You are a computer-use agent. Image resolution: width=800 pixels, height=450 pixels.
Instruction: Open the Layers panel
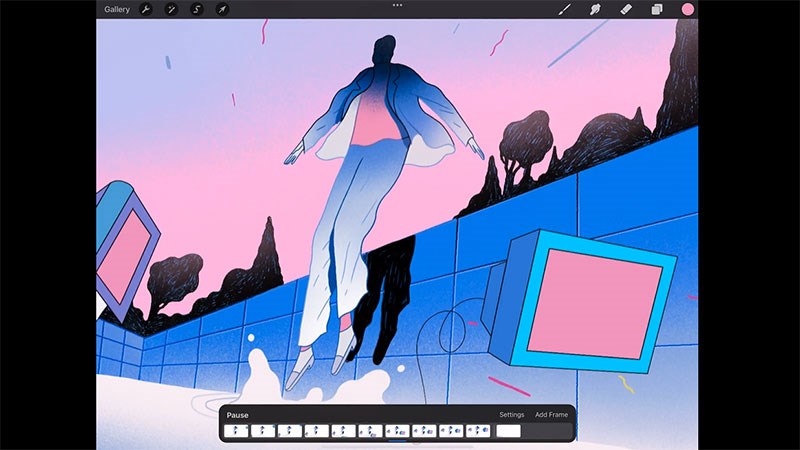pos(657,9)
